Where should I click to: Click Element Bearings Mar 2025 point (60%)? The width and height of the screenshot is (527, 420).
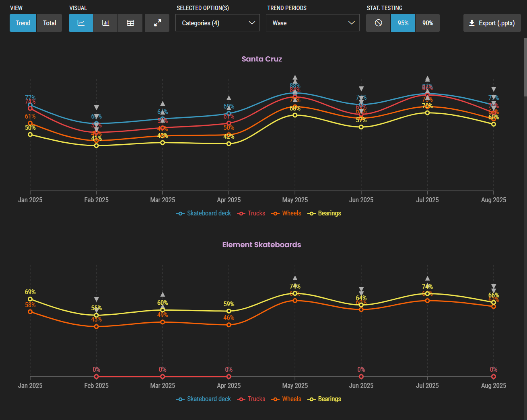[163, 310]
